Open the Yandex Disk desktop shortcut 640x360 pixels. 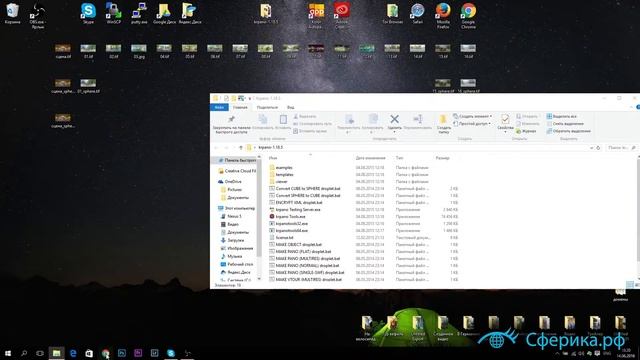(x=190, y=13)
